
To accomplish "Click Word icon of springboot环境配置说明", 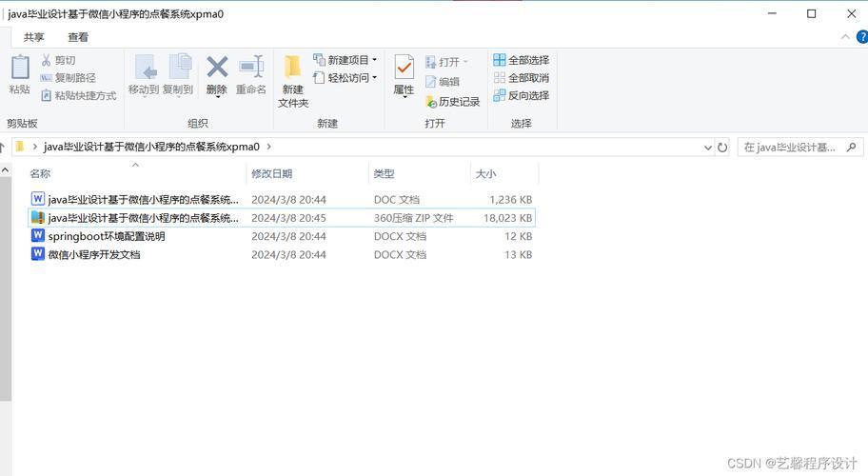I will click(x=38, y=236).
